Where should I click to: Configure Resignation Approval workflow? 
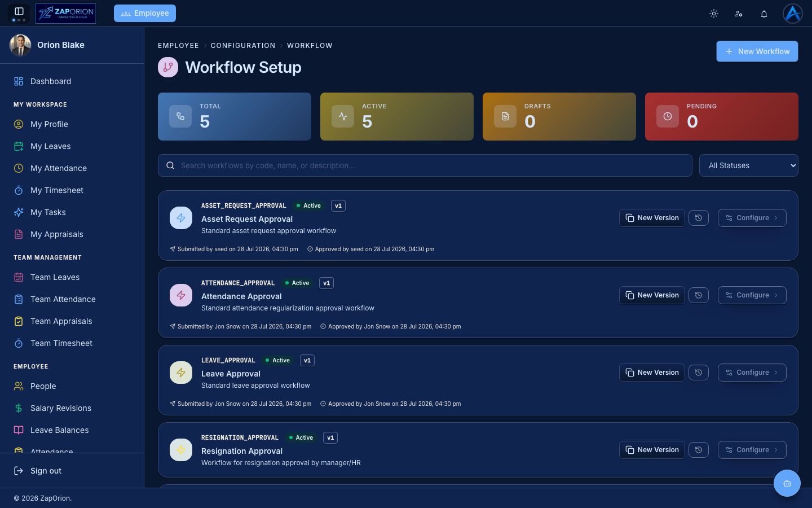[x=752, y=450]
